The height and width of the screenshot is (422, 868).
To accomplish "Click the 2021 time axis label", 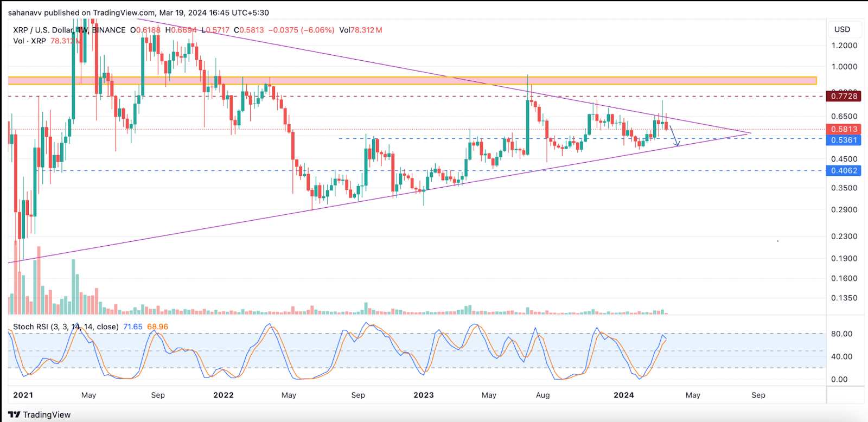I will click(23, 395).
